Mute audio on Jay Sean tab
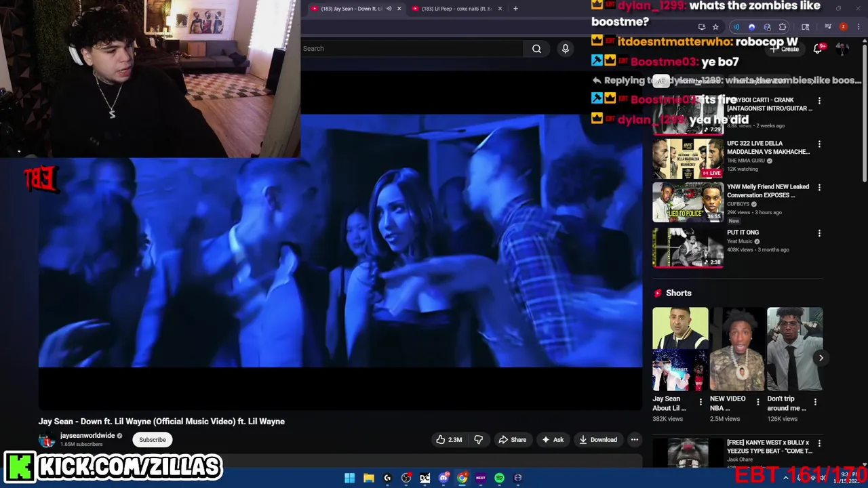The height and width of the screenshot is (488, 868). (x=389, y=9)
